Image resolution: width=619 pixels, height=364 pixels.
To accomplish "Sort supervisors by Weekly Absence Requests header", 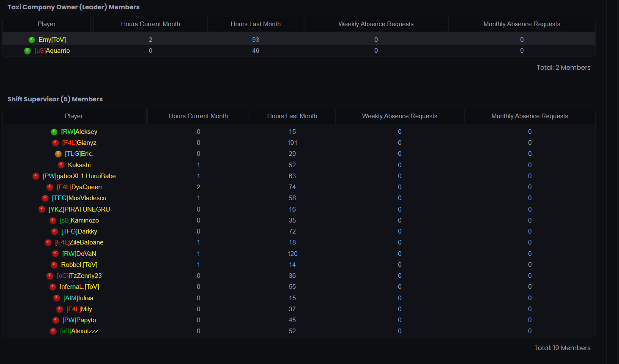I will [400, 116].
